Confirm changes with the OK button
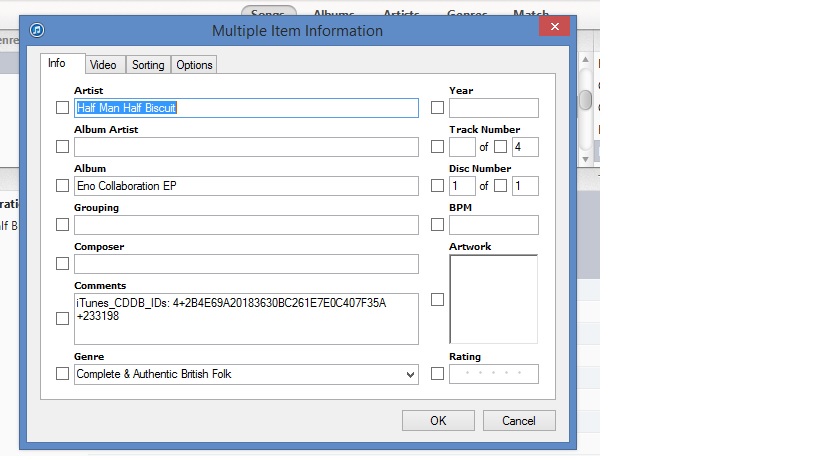 click(438, 421)
